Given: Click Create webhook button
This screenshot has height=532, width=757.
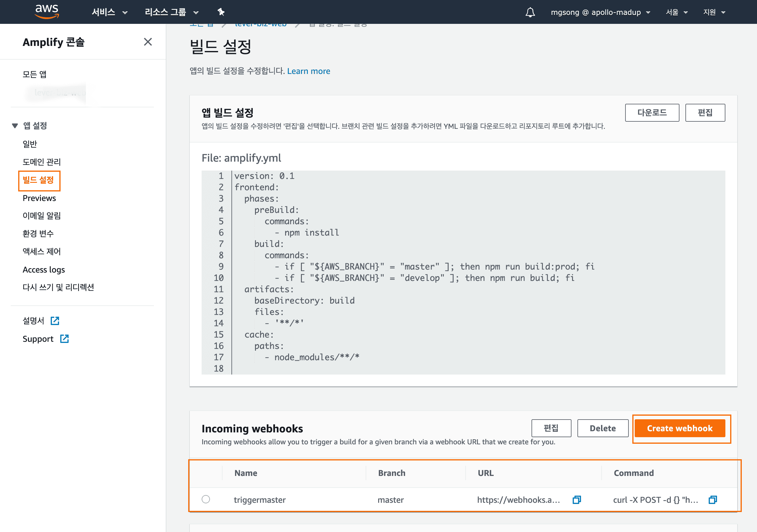Looking at the screenshot, I should (679, 428).
